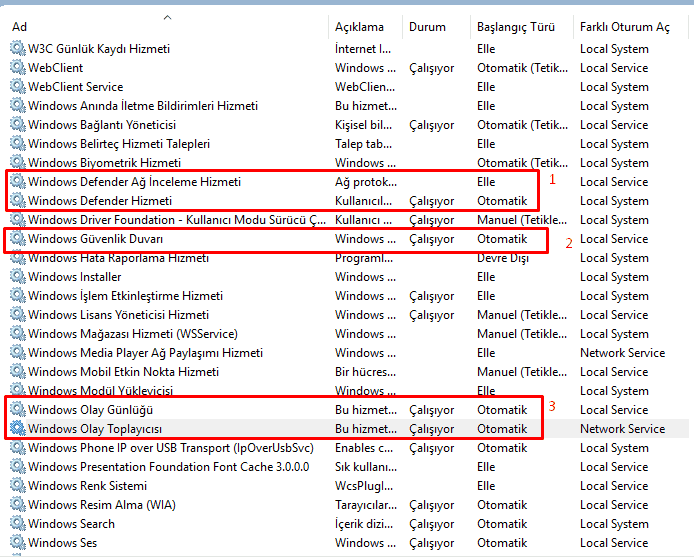Click gear icon of Windows Search
This screenshot has width=694, height=558.
(x=18, y=523)
